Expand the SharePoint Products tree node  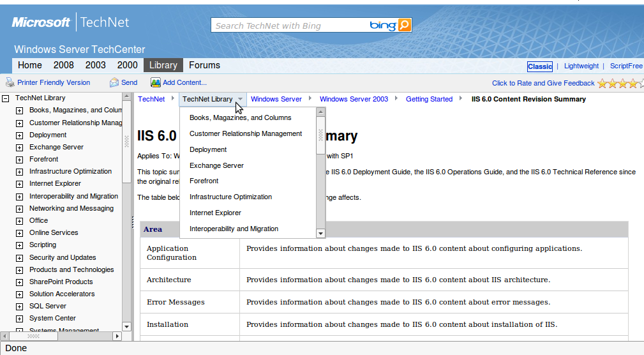coord(19,282)
